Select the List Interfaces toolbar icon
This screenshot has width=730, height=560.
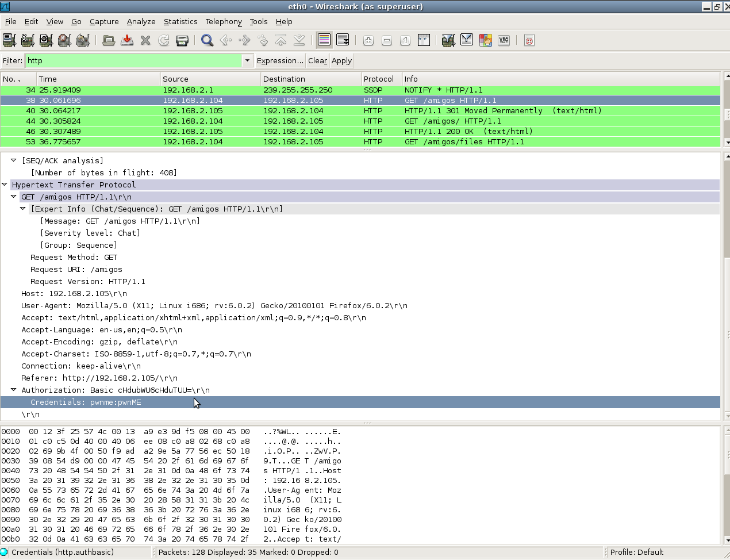[9, 40]
